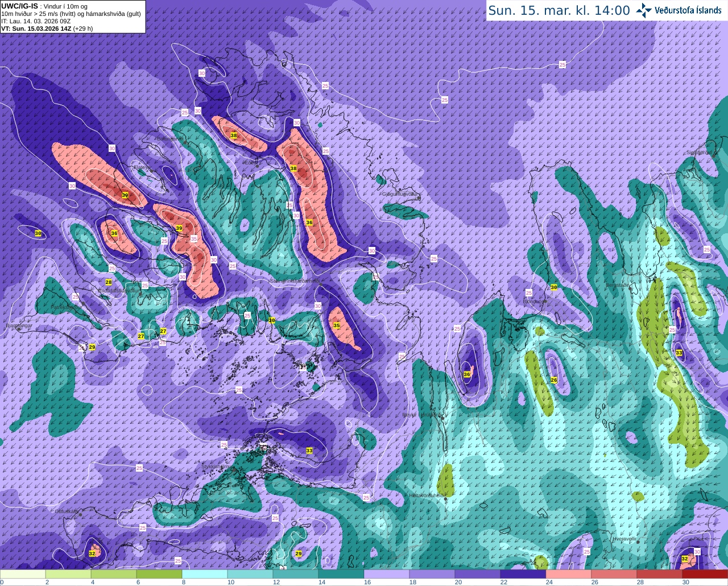728x586 pixels.
Task: Select the VT: Sun. 15.03.2026 14Z line
Action: point(47,28)
